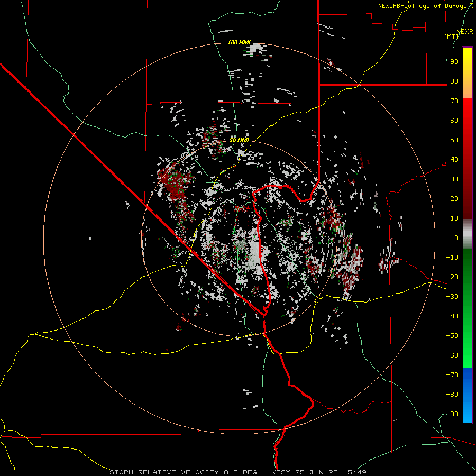Click the 60 value on velocity scale
Screen dimensions: 476x476
point(454,120)
